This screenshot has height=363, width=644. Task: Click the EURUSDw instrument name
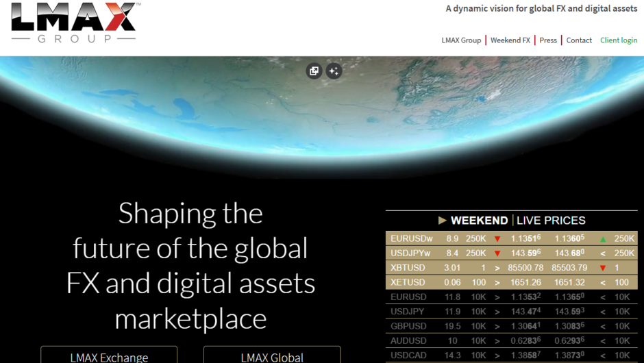pos(412,238)
